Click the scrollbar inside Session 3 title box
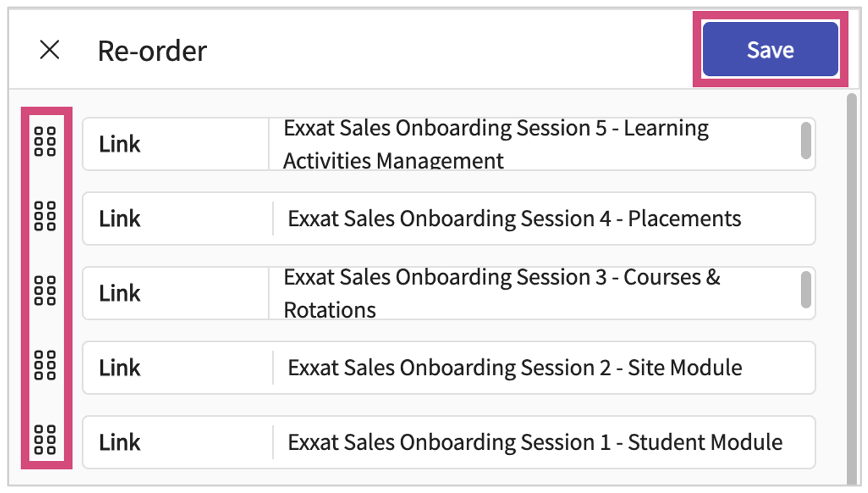The image size is (868, 493). (806, 290)
